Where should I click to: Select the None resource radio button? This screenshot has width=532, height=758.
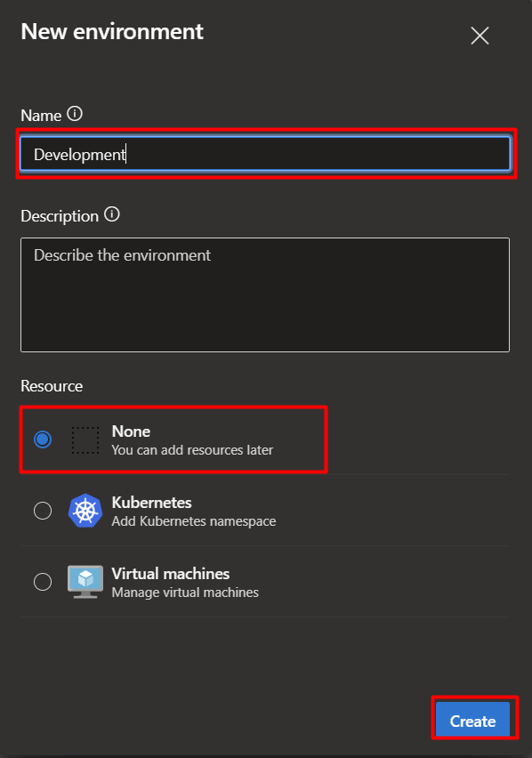tap(43, 439)
